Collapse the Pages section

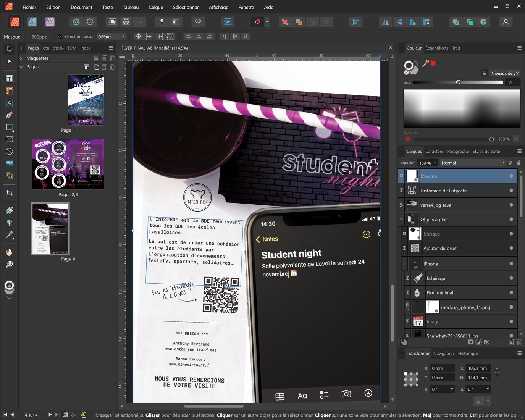point(21,67)
